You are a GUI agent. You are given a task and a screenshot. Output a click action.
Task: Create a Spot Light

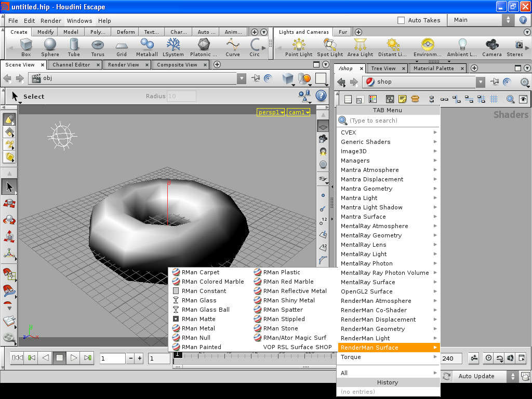[x=330, y=47]
